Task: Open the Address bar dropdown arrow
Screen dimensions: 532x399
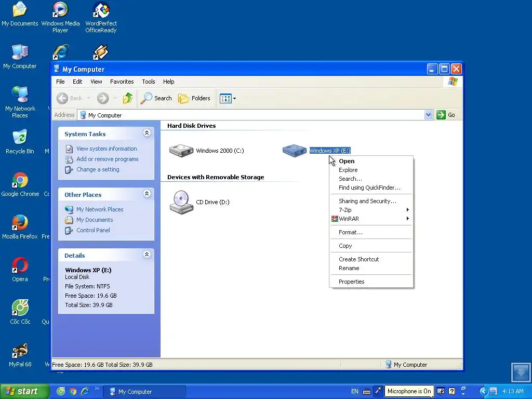Action: coord(428,115)
